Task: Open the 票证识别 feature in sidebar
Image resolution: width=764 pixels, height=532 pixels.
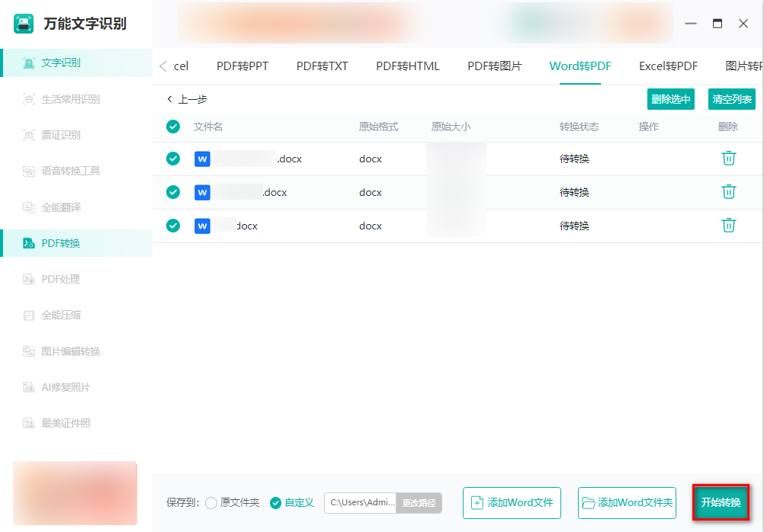Action: tap(64, 133)
